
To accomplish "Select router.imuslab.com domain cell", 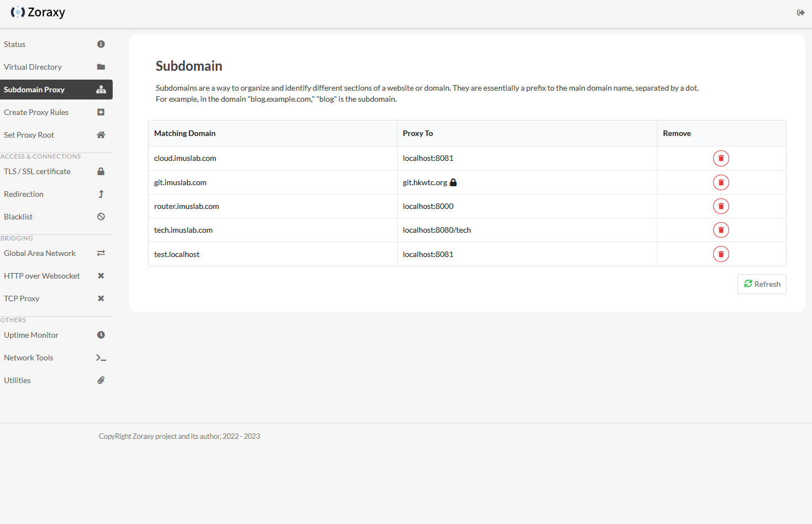I will point(273,206).
